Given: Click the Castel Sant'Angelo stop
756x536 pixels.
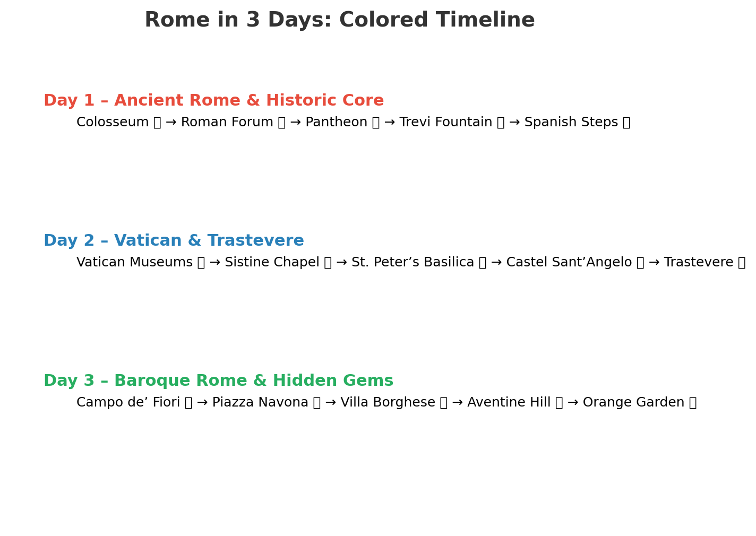Looking at the screenshot, I should 569,262.
